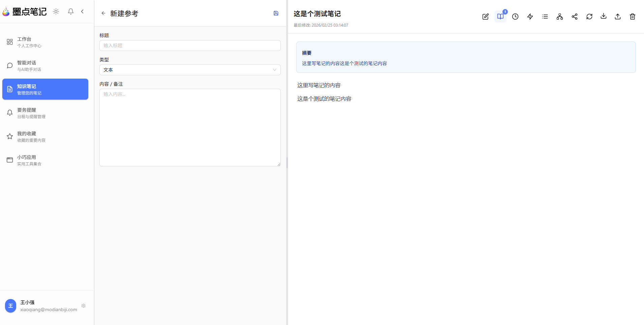The width and height of the screenshot is (644, 325).
Task: Open the mind map hierarchy icon
Action: [x=559, y=17]
